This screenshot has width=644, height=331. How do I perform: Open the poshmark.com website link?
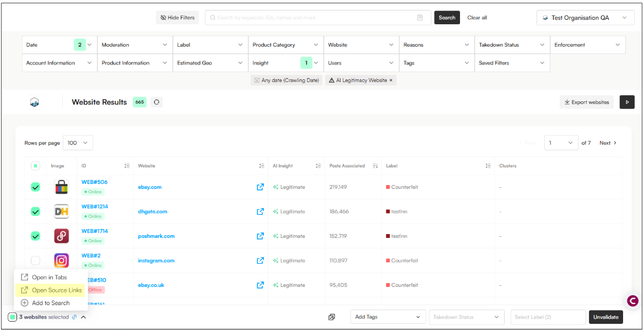coord(156,236)
